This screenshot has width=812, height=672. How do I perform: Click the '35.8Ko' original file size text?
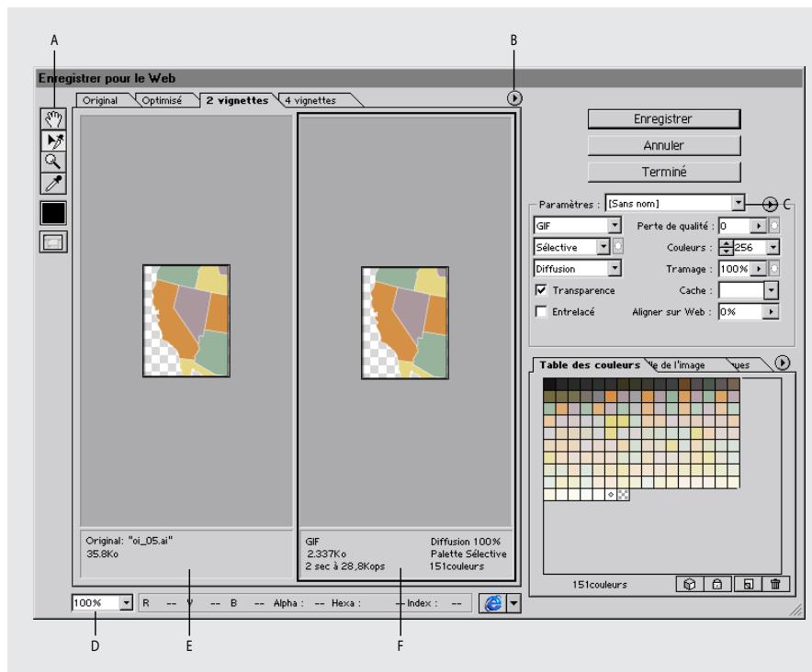coord(103,554)
